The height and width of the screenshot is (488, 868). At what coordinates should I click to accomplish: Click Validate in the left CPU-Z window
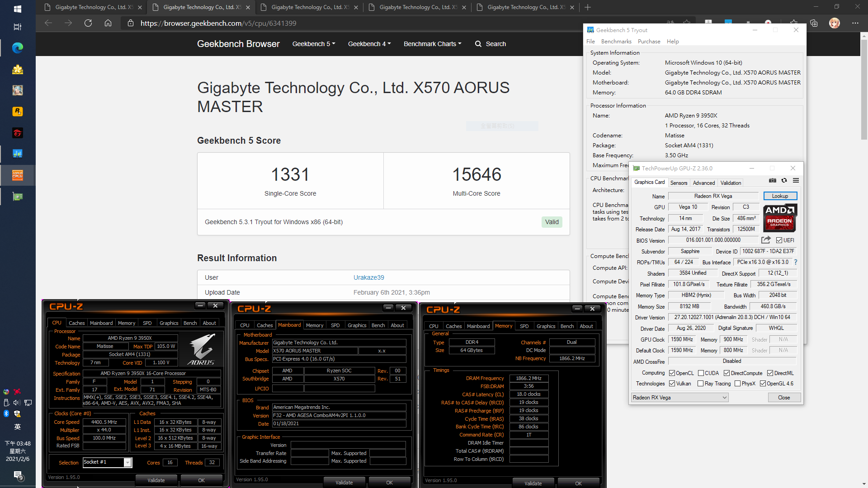pos(156,480)
